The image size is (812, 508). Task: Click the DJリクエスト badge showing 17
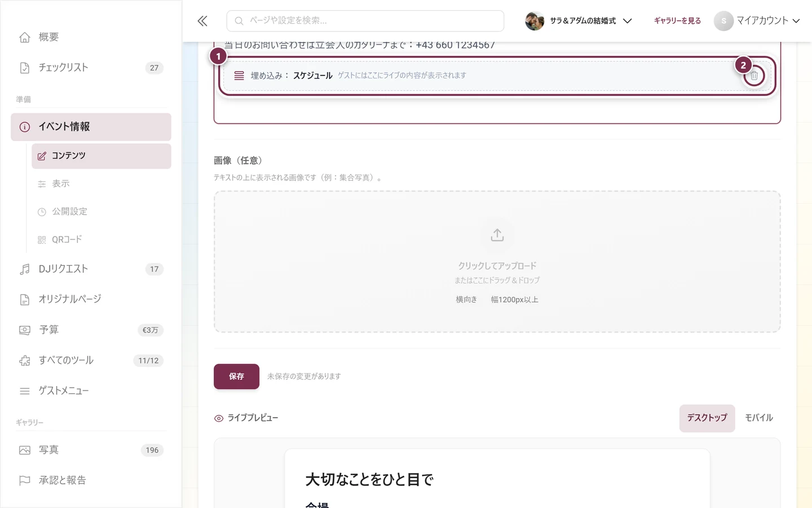154,269
